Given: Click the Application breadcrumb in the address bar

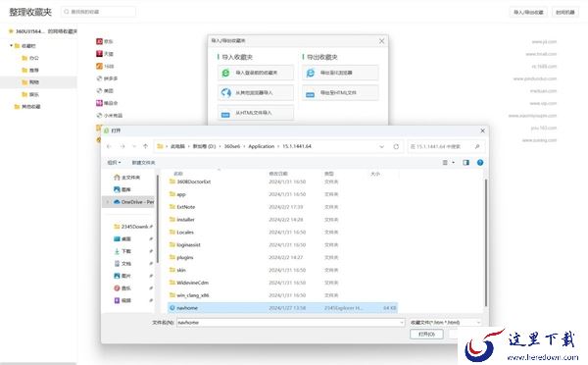Looking at the screenshot, I should 262,146.
